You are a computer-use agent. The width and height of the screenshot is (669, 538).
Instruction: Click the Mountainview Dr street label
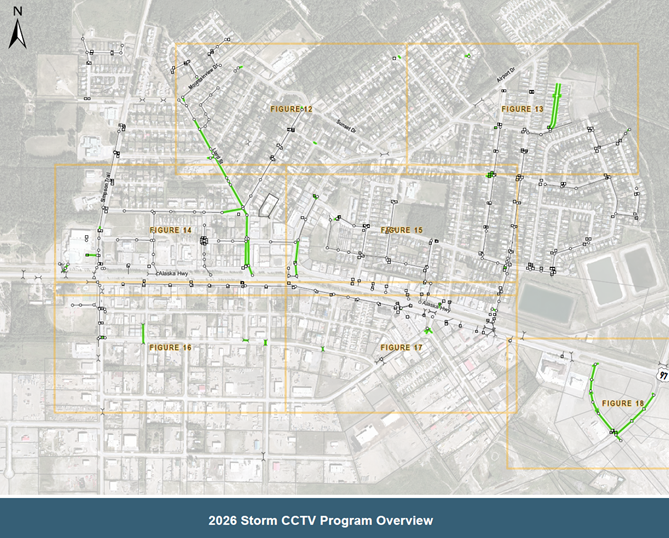click(204, 78)
